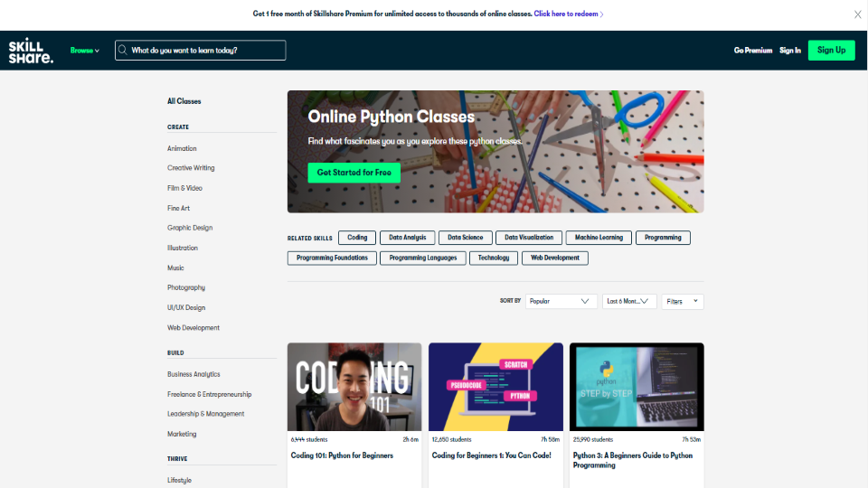Screen dimensions: 868x488
Task: Open the Popular sort dropdown
Action: [561, 302]
